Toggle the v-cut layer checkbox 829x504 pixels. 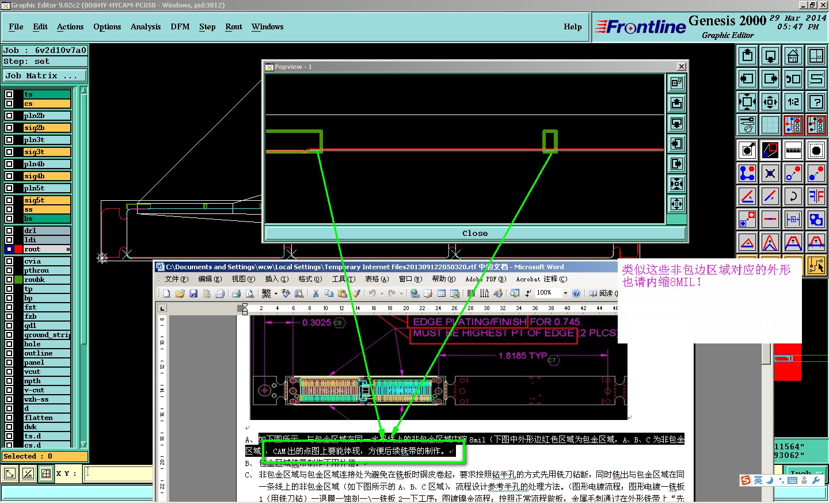9,390
